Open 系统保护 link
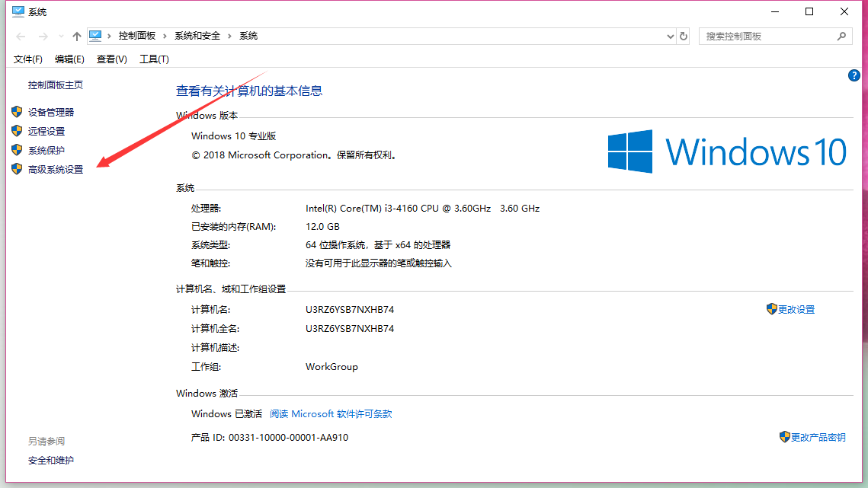 46,151
